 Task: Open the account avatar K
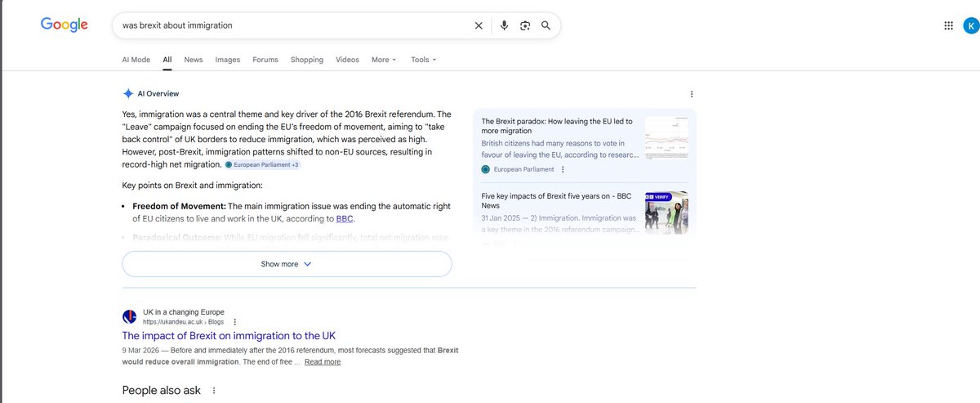(x=970, y=25)
